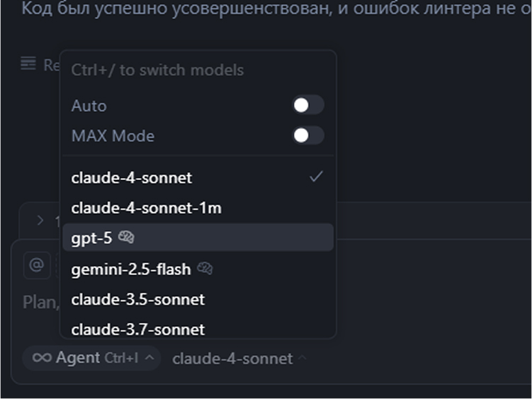Select claude-3.7-sonnet model entry

tap(137, 329)
